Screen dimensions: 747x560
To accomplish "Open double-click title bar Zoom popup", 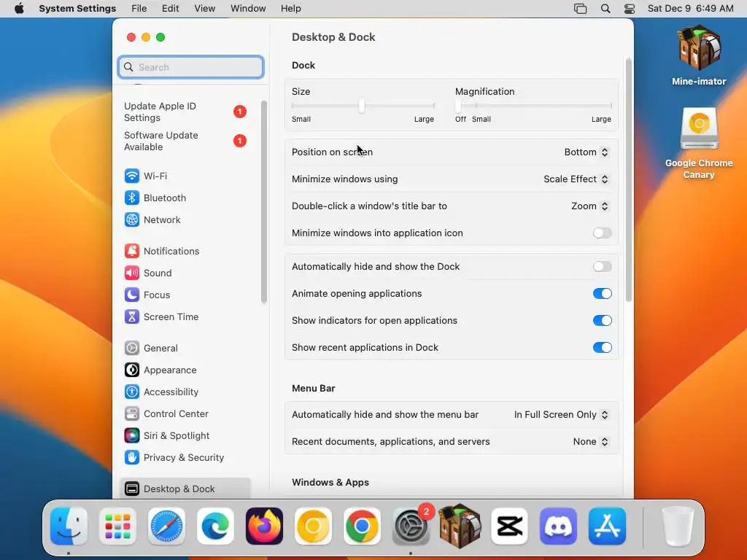I will [589, 206].
